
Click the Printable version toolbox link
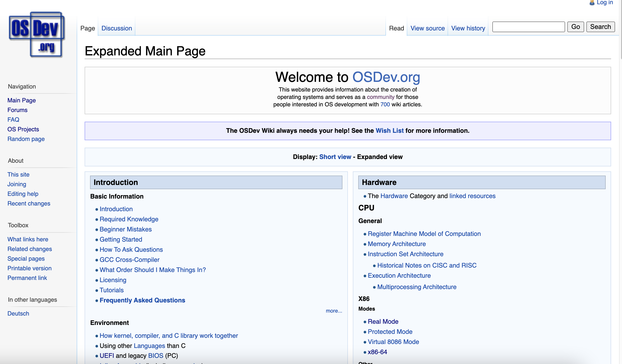tap(29, 268)
